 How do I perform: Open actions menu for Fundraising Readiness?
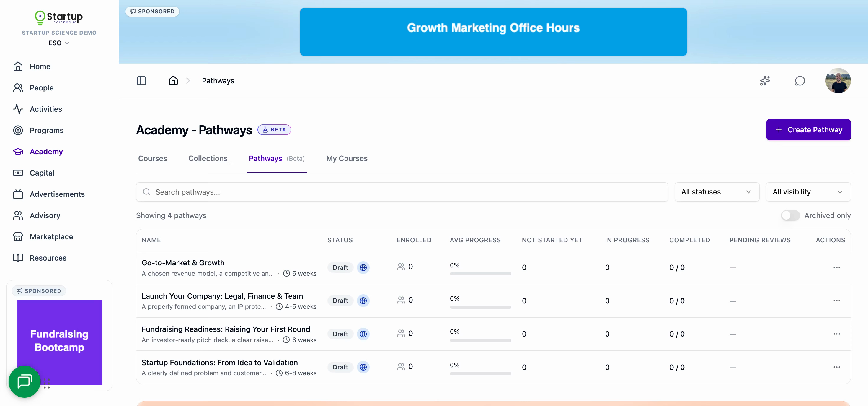tap(837, 334)
